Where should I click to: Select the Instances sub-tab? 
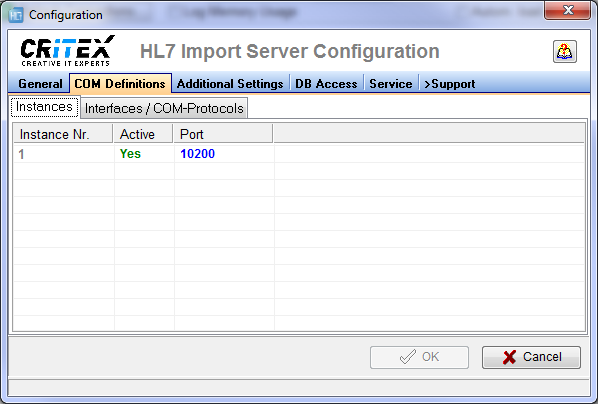coord(44,107)
